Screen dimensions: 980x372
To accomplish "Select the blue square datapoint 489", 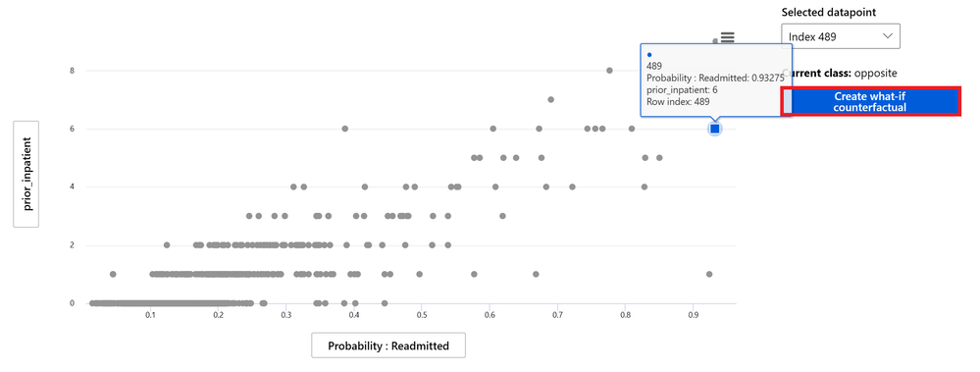I will coord(715,129).
